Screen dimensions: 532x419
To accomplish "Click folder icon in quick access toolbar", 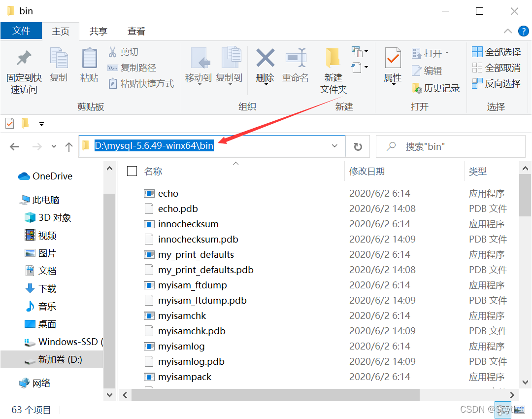I will click(25, 123).
